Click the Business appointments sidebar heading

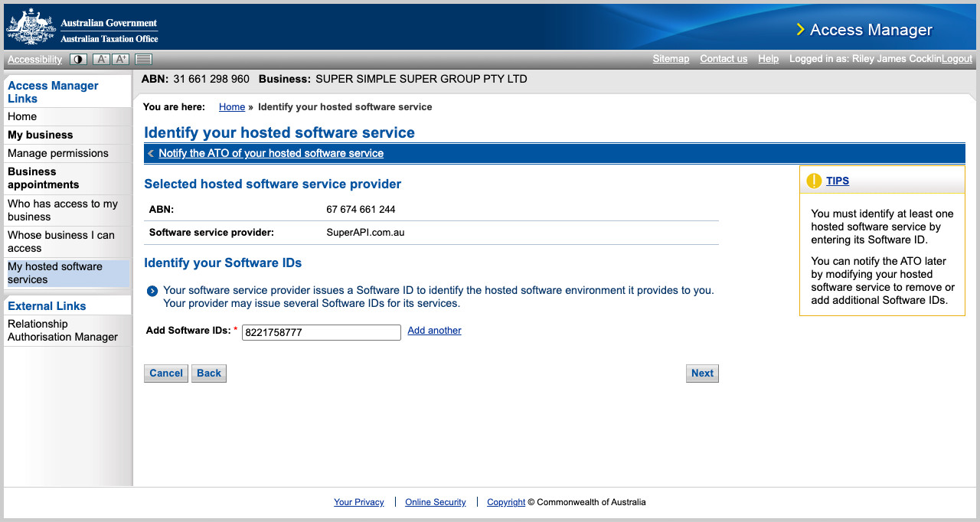44,178
